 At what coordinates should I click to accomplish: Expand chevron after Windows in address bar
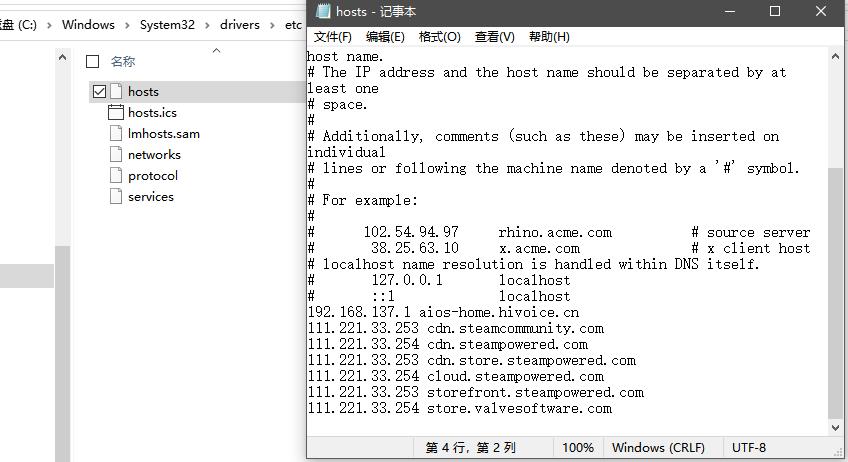pyautogui.click(x=127, y=25)
